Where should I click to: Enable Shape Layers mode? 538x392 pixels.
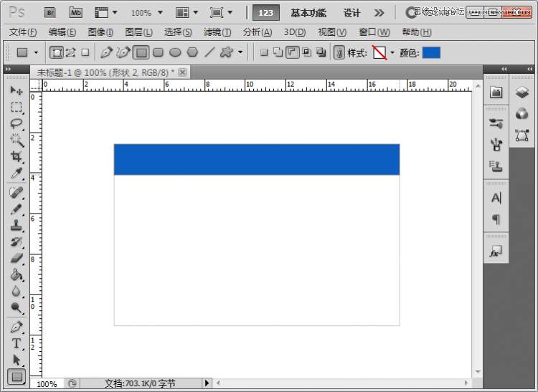56,52
